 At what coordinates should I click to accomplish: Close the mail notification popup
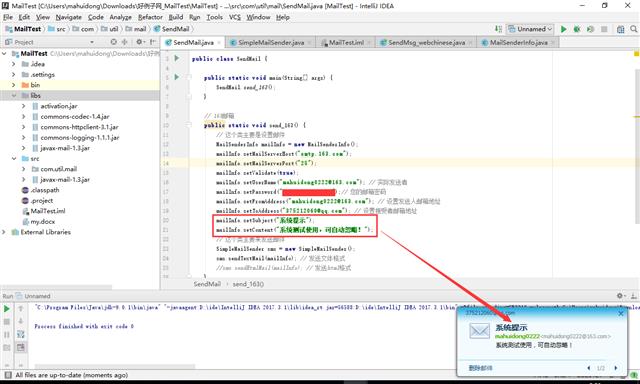click(621, 313)
